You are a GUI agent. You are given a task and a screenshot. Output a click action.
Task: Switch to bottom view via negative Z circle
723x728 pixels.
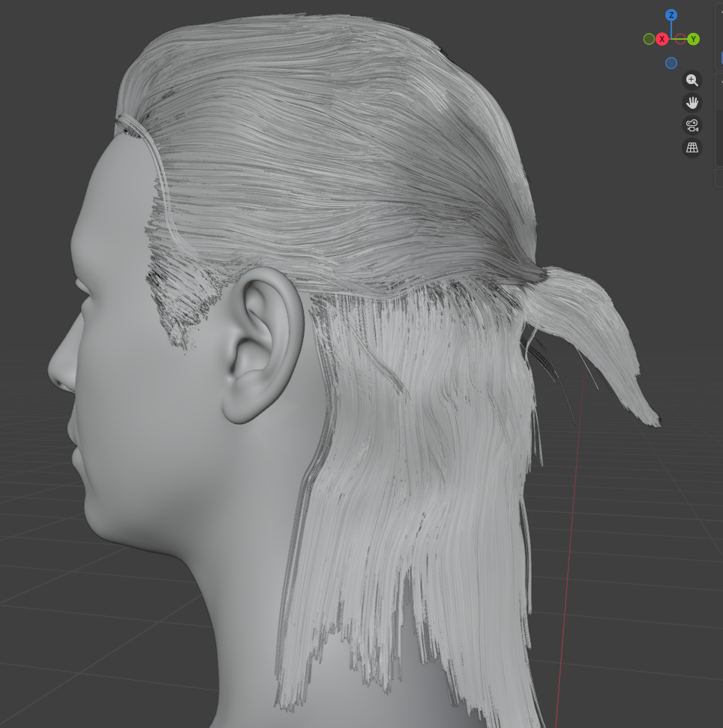671,63
